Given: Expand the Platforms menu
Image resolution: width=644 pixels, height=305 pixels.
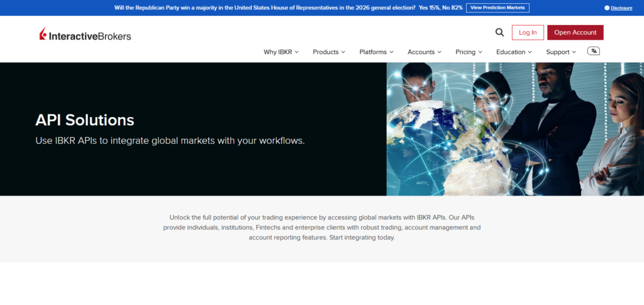Looking at the screenshot, I should click(x=376, y=52).
